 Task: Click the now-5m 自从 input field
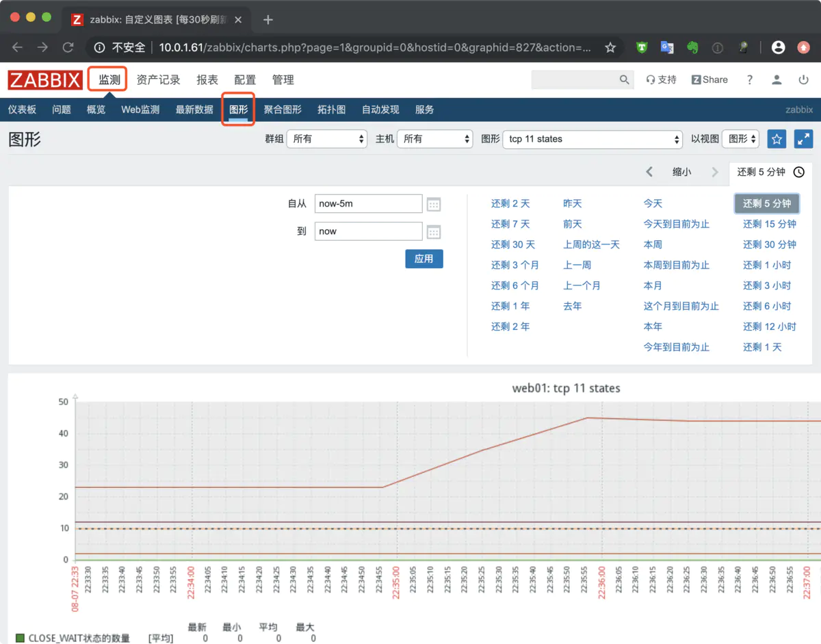(x=369, y=204)
